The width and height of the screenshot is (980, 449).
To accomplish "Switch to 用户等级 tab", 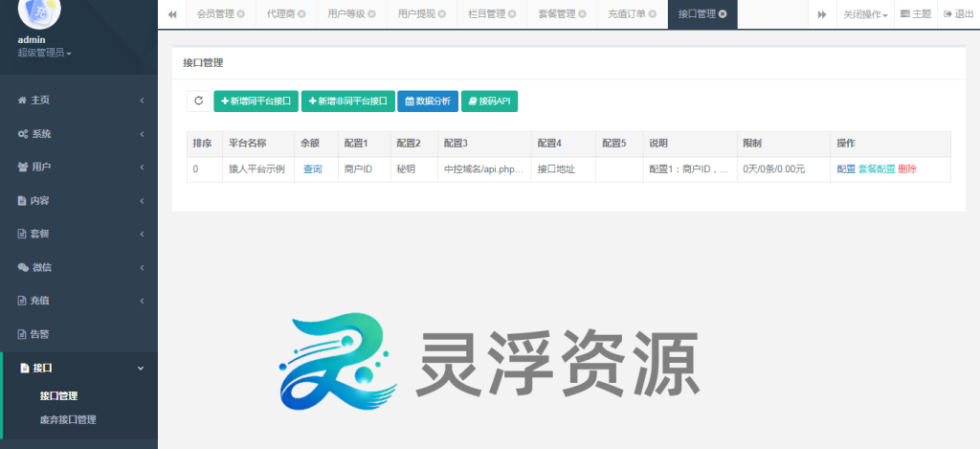I will [x=346, y=13].
